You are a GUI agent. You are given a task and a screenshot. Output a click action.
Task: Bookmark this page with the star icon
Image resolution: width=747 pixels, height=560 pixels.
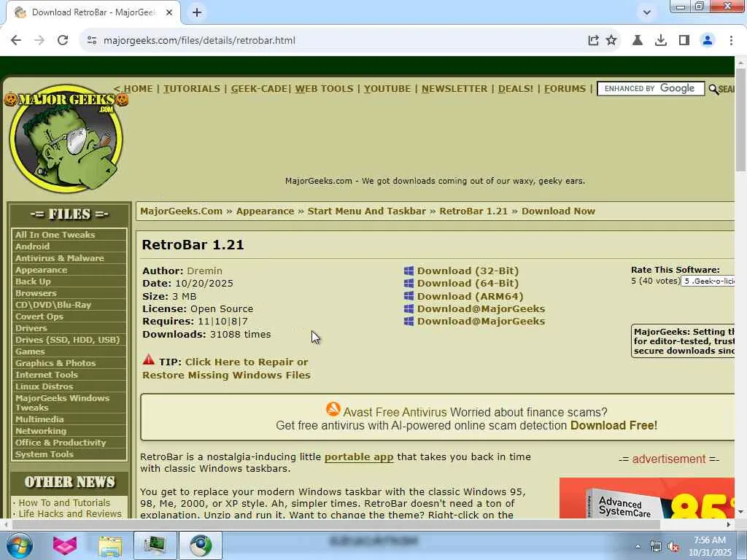[611, 41]
